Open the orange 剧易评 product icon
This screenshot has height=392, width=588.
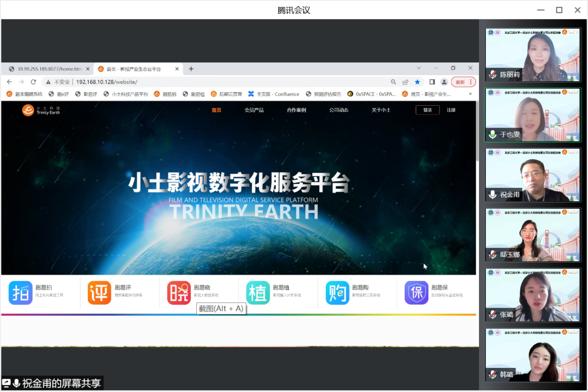[99, 293]
